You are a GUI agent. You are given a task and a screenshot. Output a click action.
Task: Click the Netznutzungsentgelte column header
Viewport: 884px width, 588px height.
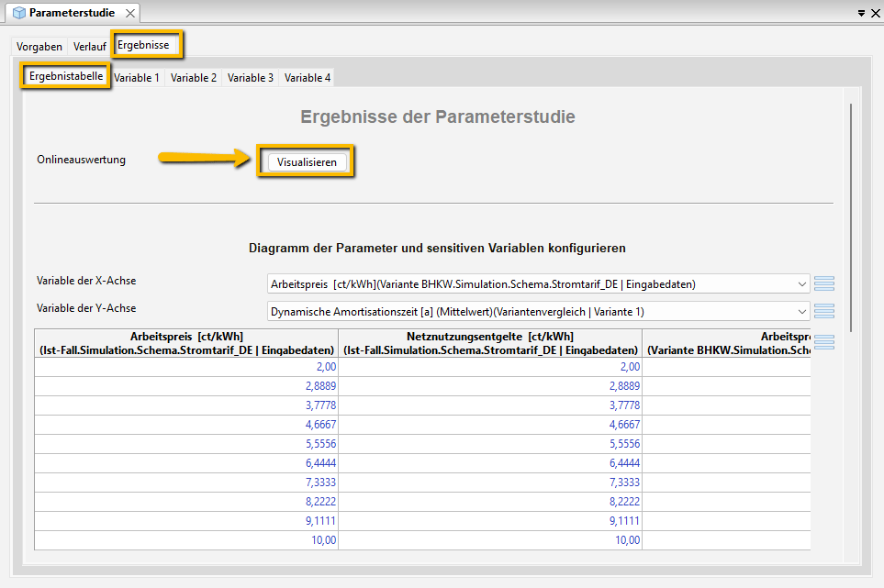pyautogui.click(x=490, y=342)
